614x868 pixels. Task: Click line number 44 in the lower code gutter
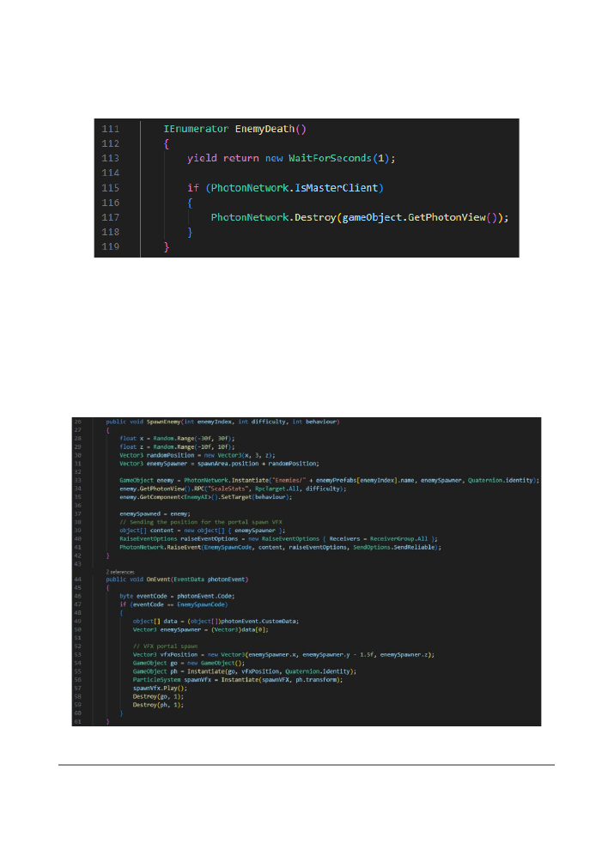(x=77, y=580)
